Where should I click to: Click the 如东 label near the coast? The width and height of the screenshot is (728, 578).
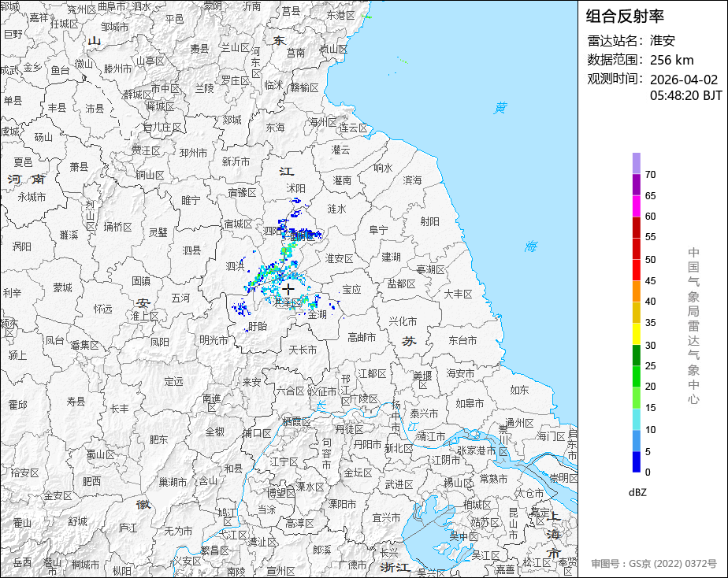[519, 390]
